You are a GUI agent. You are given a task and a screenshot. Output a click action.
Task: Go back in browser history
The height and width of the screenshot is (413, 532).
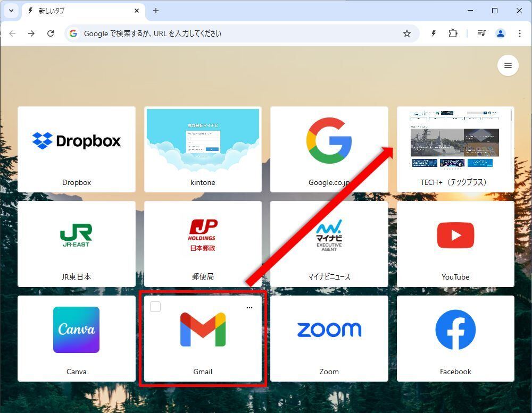click(12, 33)
